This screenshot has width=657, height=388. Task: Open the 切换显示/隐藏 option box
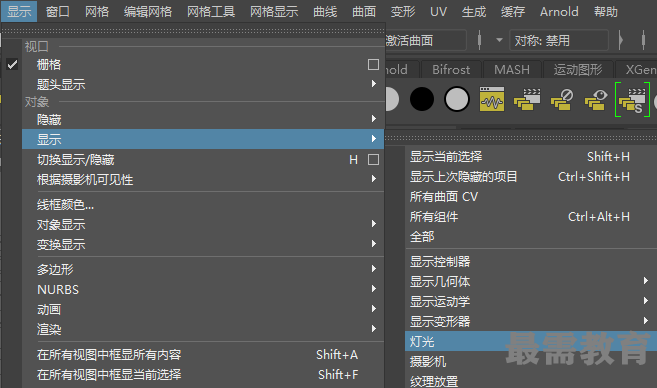[x=373, y=160]
